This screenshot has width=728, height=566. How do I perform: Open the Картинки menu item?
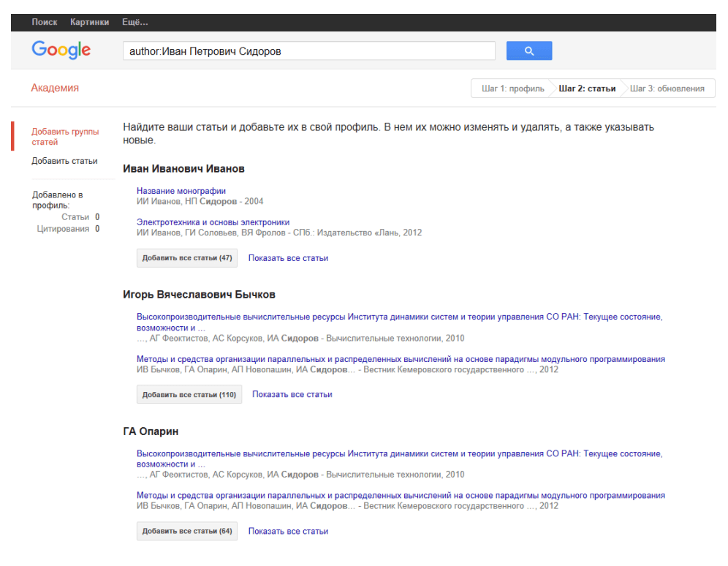tap(90, 22)
